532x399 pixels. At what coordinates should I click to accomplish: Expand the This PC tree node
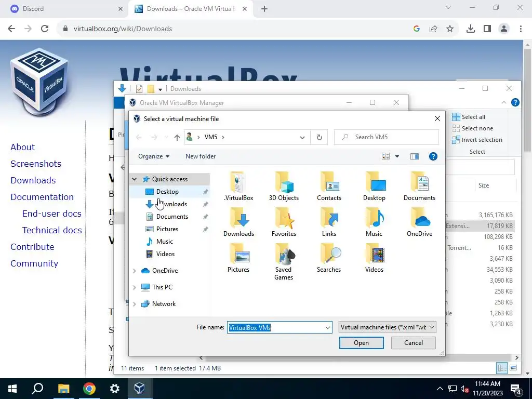[x=135, y=287]
